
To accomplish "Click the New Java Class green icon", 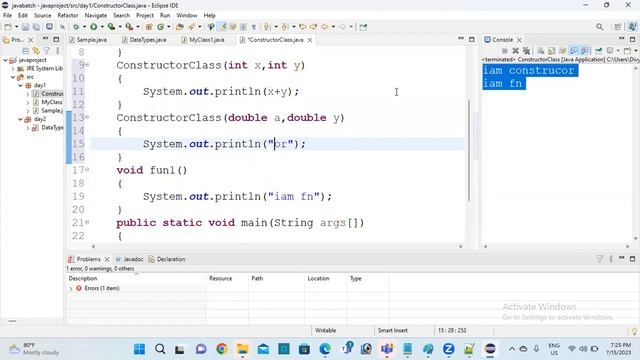I will tap(160, 27).
